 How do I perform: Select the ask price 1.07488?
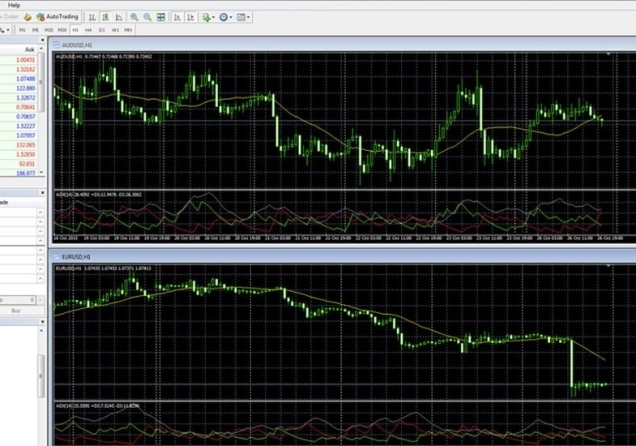tap(26, 79)
